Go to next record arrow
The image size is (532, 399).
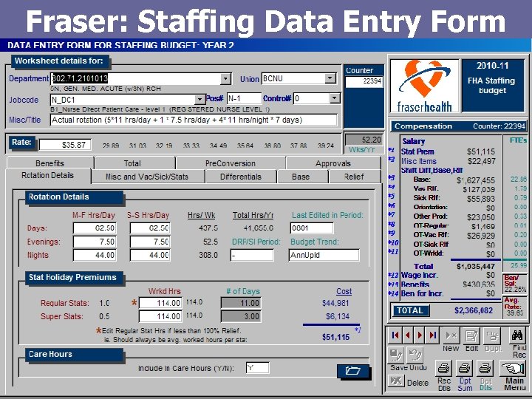[420, 335]
